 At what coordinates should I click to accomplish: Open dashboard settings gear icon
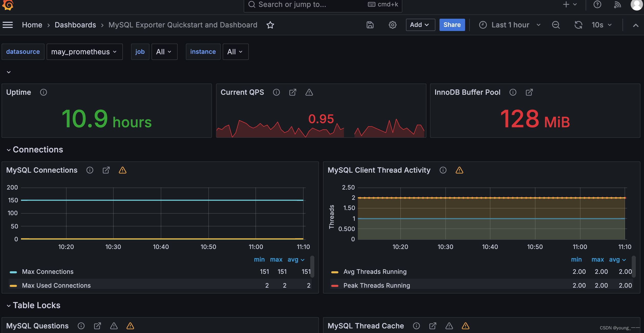tap(393, 25)
